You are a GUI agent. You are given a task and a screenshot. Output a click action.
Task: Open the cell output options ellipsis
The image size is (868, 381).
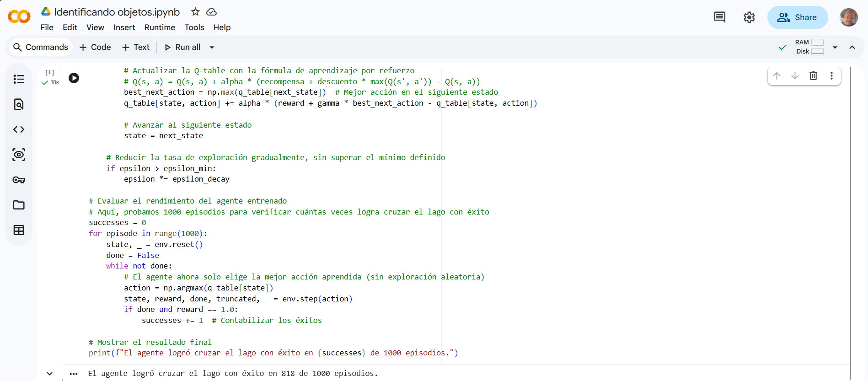coord(74,374)
